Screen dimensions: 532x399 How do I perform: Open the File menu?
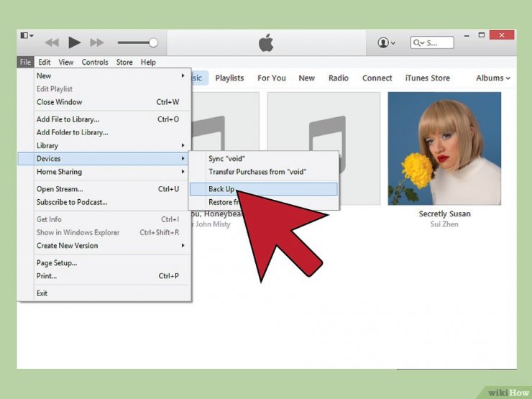pyautogui.click(x=25, y=62)
